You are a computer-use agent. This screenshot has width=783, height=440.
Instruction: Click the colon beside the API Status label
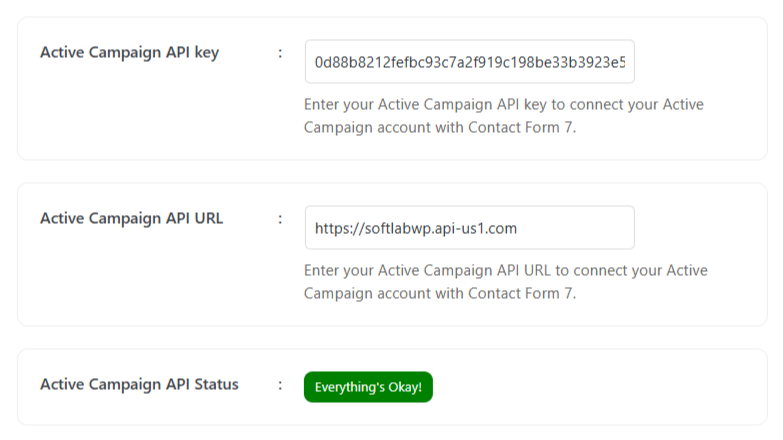[280, 385]
